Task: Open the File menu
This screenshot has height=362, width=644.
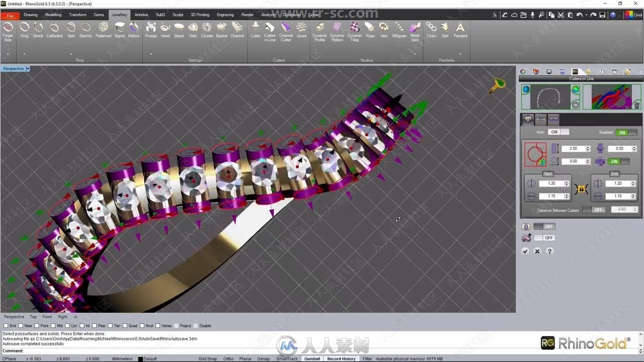Action: coord(10,15)
